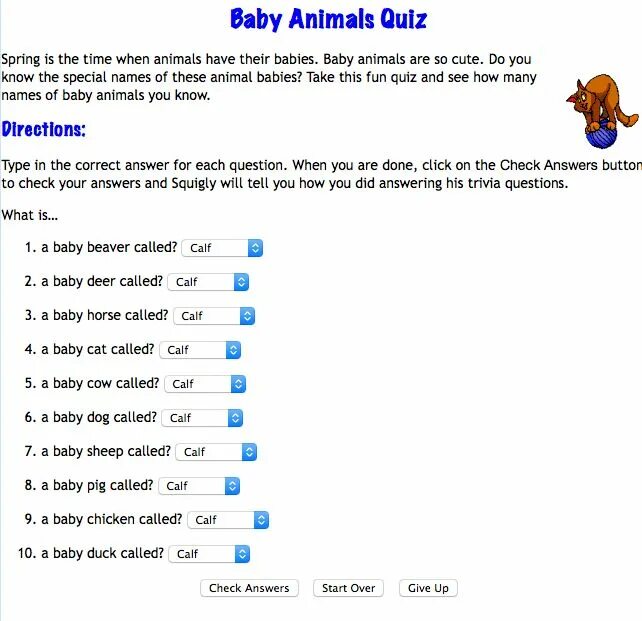Click the Check Answers button

pyautogui.click(x=249, y=588)
